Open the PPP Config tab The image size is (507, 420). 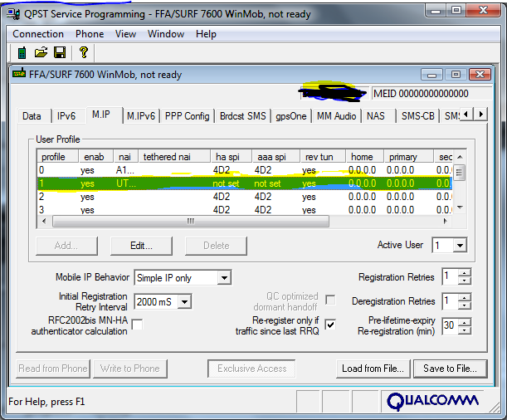[x=188, y=116]
